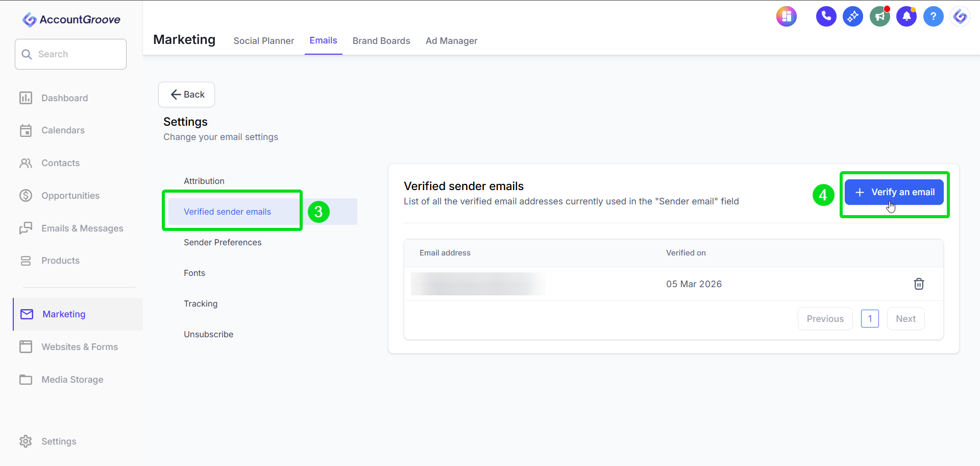The image size is (980, 466).
Task: Open Websites & Forms from sidebar
Action: [x=80, y=347]
